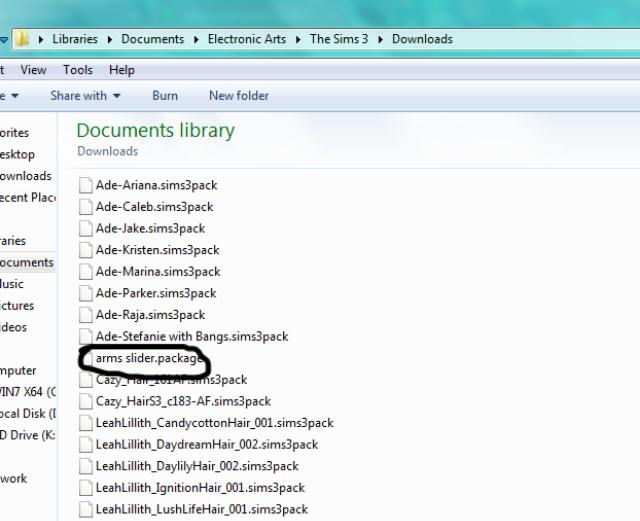Select the file name Ade-Stefanie with Bangs.sims3pack
The image size is (640, 521).
click(x=192, y=336)
